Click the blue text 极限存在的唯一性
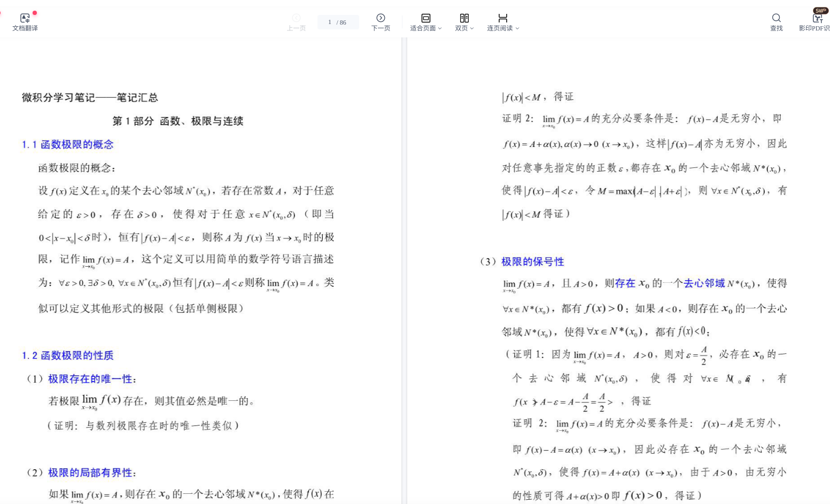Screen dimensions: 830x504 click(x=90, y=379)
